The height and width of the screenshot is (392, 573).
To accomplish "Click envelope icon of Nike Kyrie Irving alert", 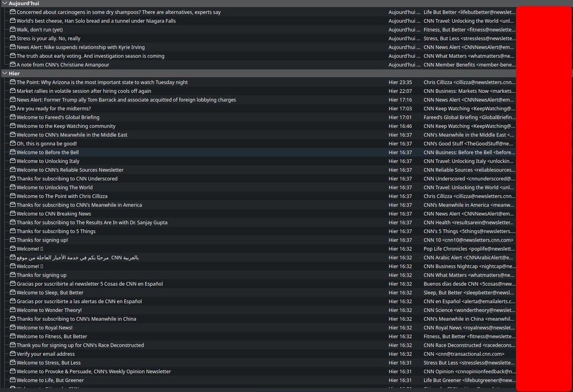I will 13,47.
